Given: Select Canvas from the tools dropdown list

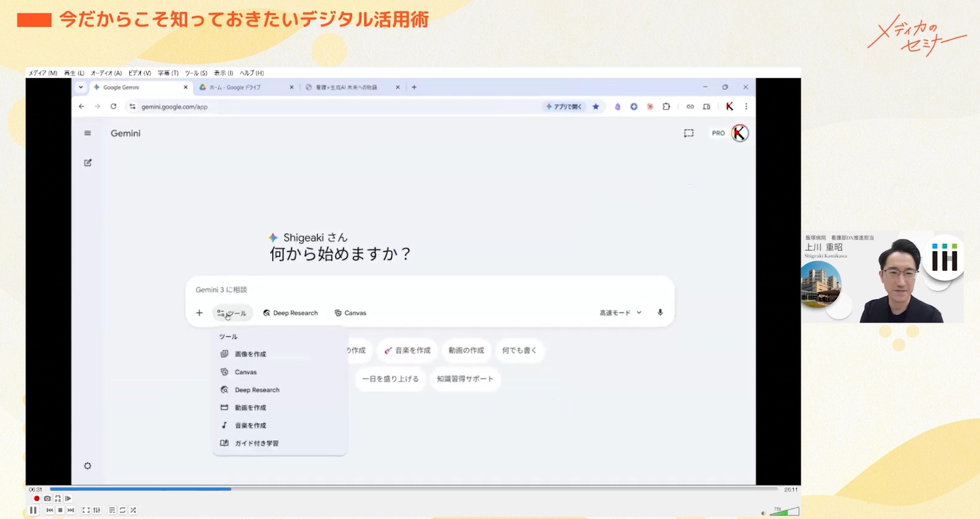Looking at the screenshot, I should (280, 372).
